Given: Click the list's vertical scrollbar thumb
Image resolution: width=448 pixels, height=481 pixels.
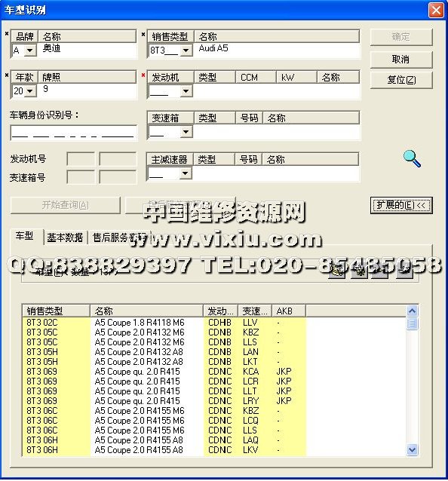Looking at the screenshot, I should point(412,323).
